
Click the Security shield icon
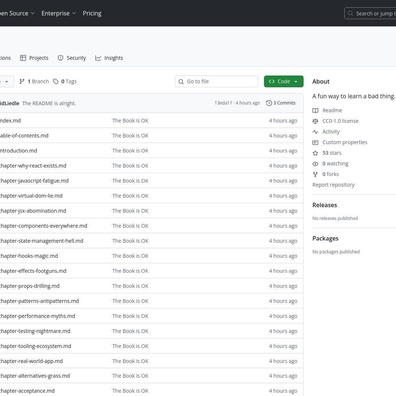(x=60, y=58)
